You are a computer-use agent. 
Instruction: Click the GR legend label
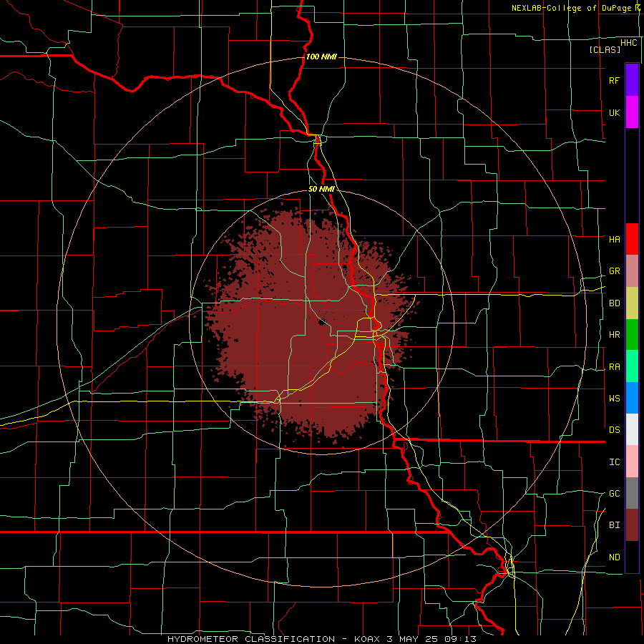coord(614,271)
